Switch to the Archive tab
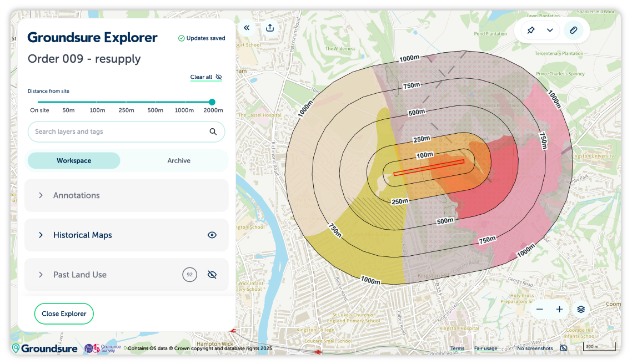The height and width of the screenshot is (364, 632). [179, 160]
